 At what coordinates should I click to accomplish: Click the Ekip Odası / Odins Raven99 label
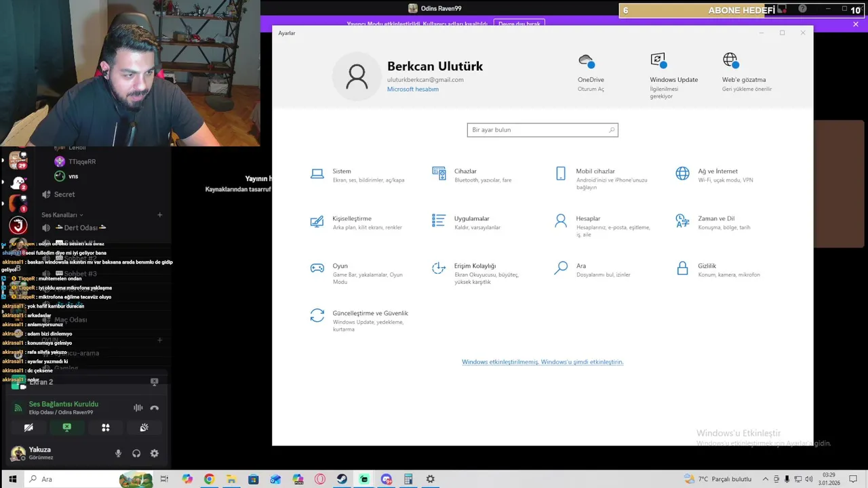(x=61, y=412)
